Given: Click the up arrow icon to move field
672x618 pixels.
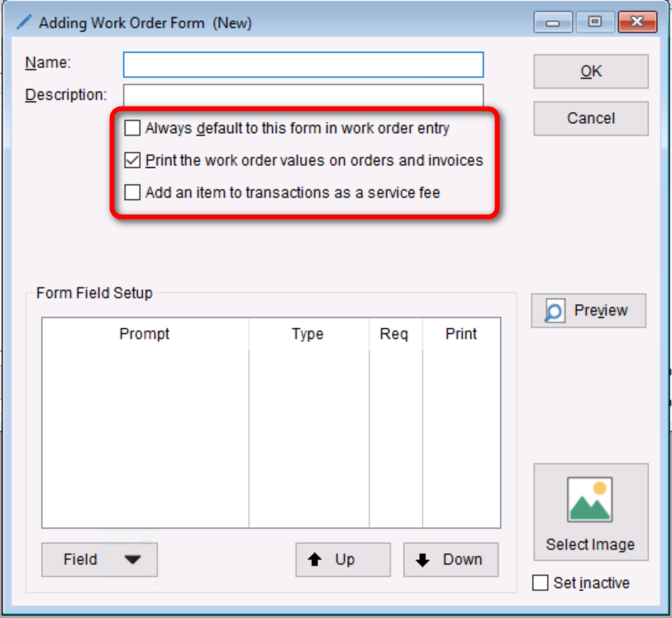Looking at the screenshot, I should (x=315, y=560).
